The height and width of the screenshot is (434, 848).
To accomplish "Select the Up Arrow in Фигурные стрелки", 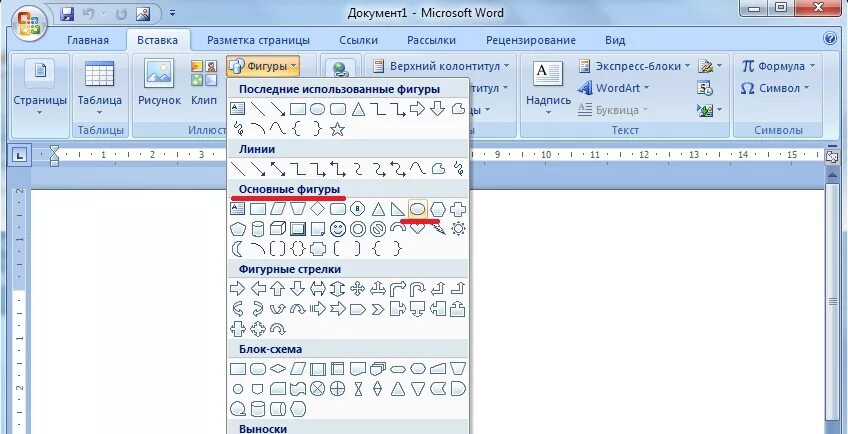I will (x=277, y=288).
